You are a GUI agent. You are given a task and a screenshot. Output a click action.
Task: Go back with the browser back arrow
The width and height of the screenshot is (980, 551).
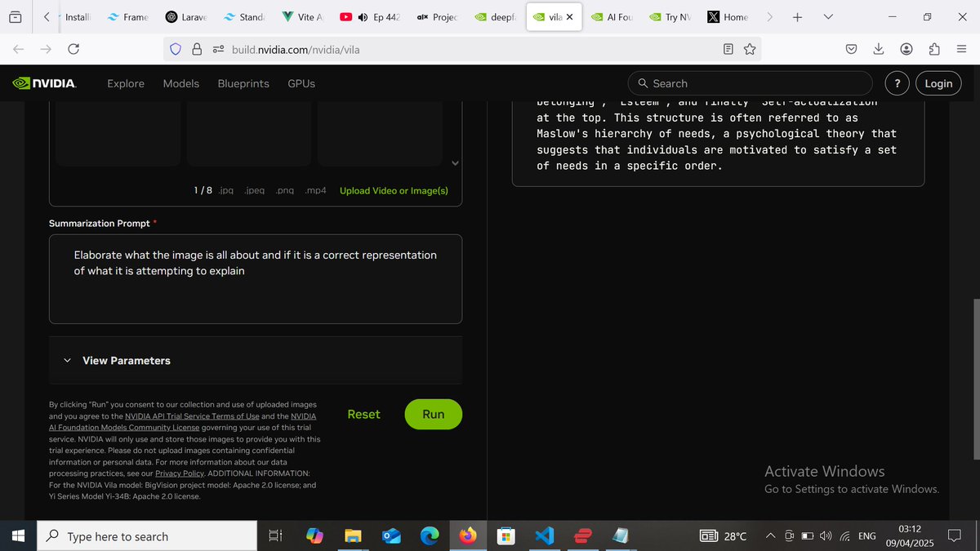click(x=19, y=49)
